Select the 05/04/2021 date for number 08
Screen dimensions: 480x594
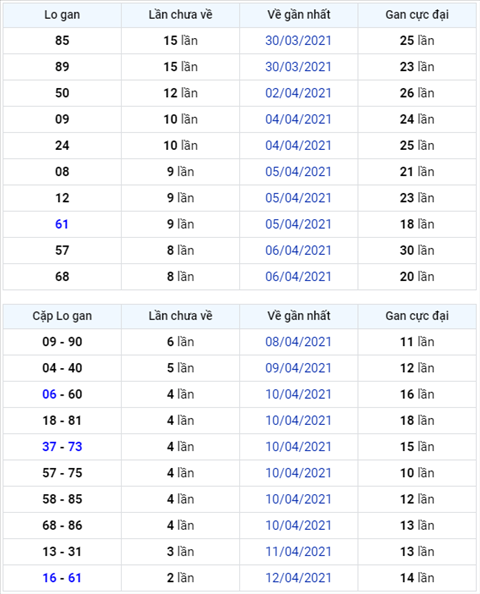point(298,172)
